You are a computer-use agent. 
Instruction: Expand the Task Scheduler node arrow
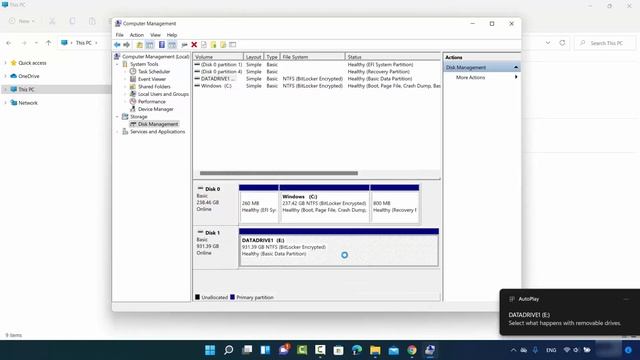click(x=125, y=71)
